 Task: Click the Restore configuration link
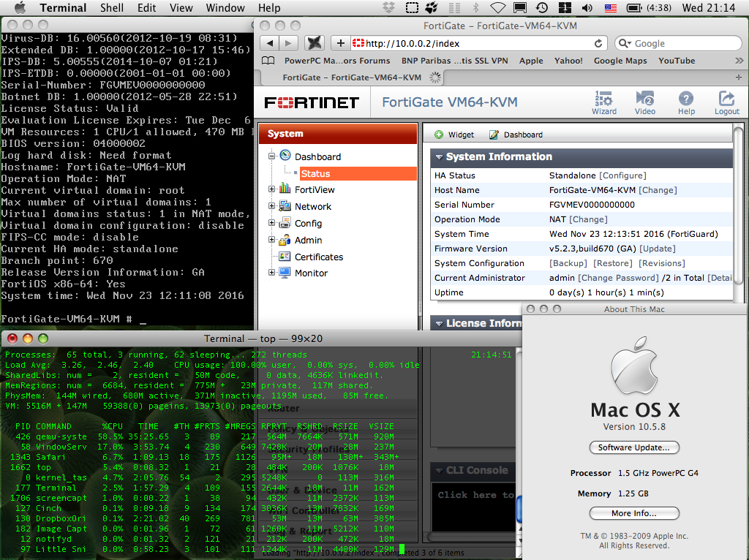(x=613, y=263)
